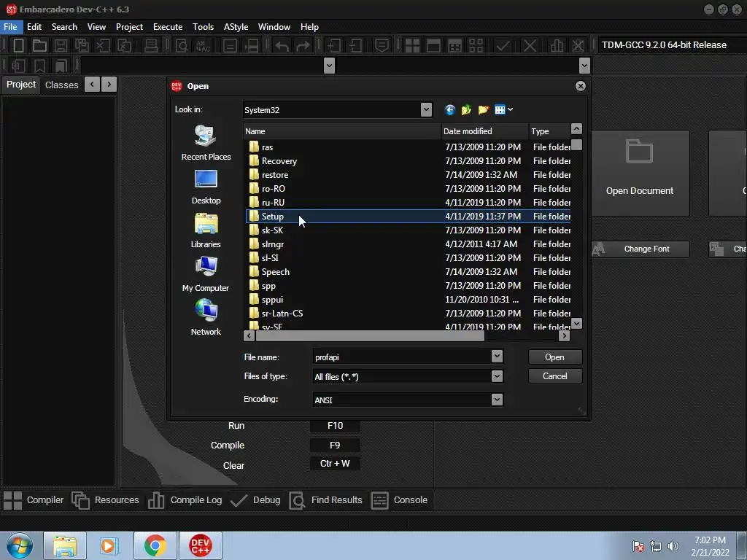The height and width of the screenshot is (560, 747).
Task: Click the Windows Start button
Action: pos(20,545)
